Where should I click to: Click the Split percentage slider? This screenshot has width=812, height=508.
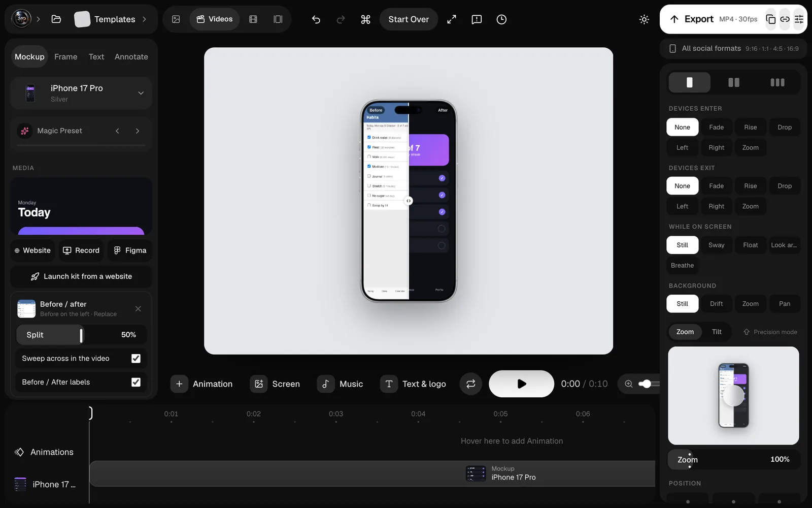tap(81, 335)
